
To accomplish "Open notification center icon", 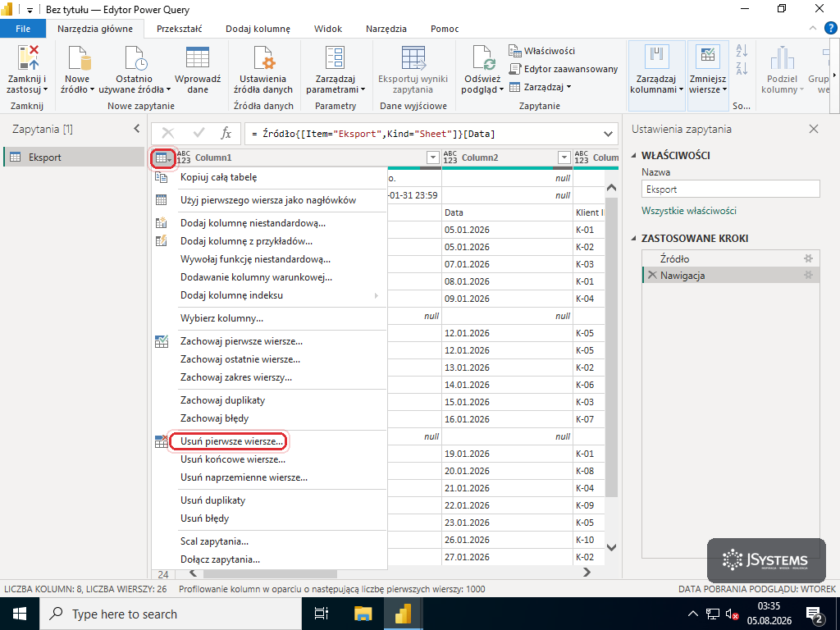I will click(x=814, y=614).
